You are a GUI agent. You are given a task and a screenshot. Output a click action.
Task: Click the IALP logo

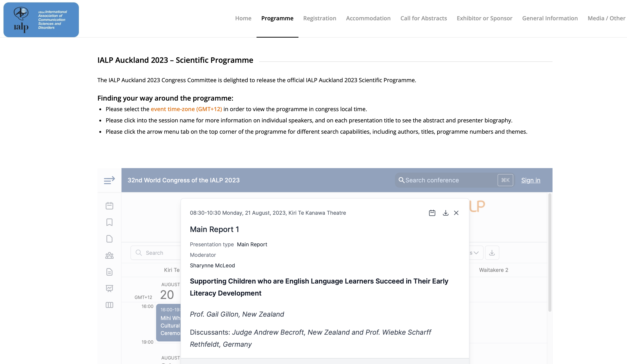click(x=41, y=20)
